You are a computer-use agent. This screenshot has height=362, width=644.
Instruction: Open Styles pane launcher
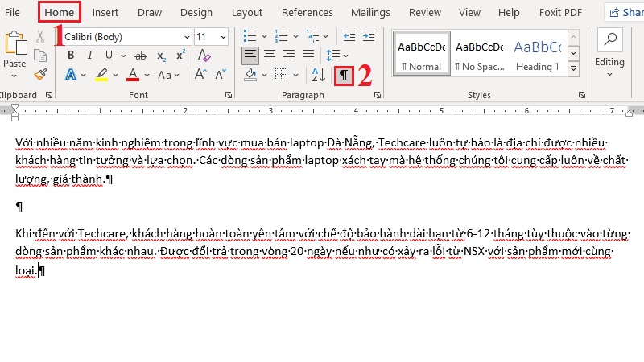point(582,95)
